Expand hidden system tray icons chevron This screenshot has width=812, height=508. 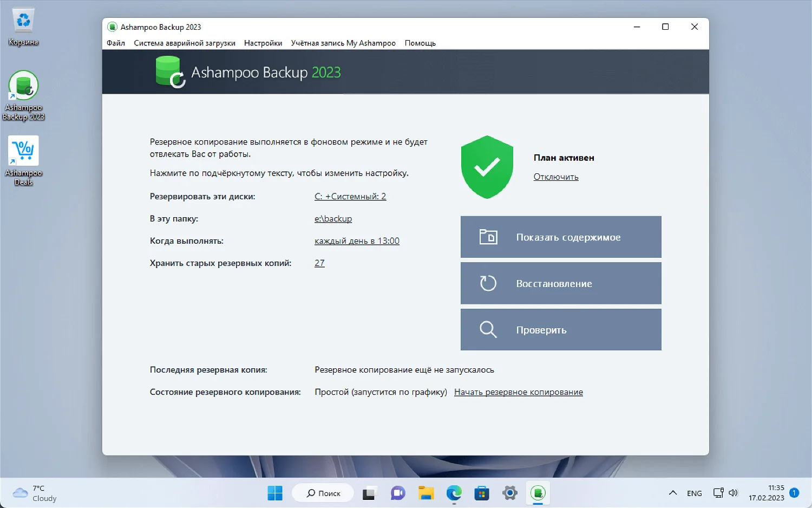point(673,493)
